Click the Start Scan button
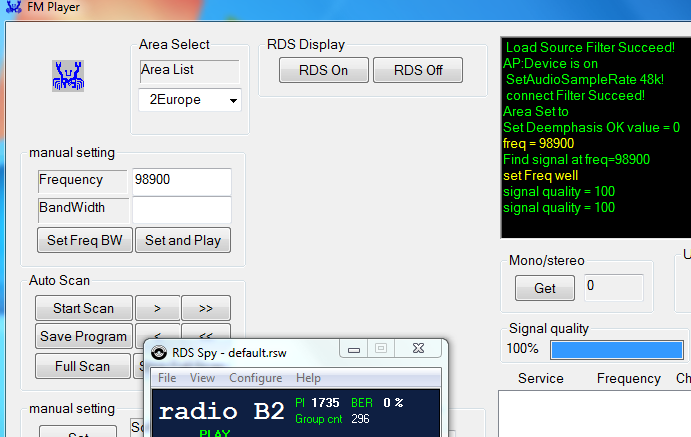The height and width of the screenshot is (437, 691). 83,308
